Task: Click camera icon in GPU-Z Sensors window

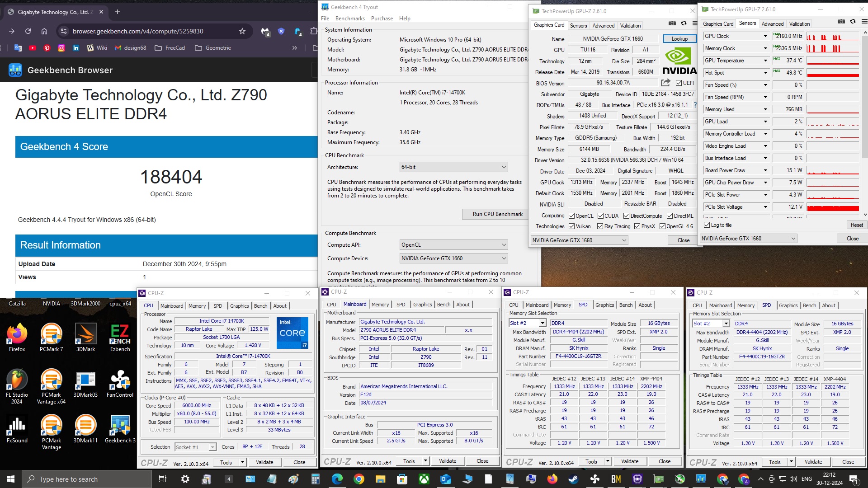Action: 841,22
